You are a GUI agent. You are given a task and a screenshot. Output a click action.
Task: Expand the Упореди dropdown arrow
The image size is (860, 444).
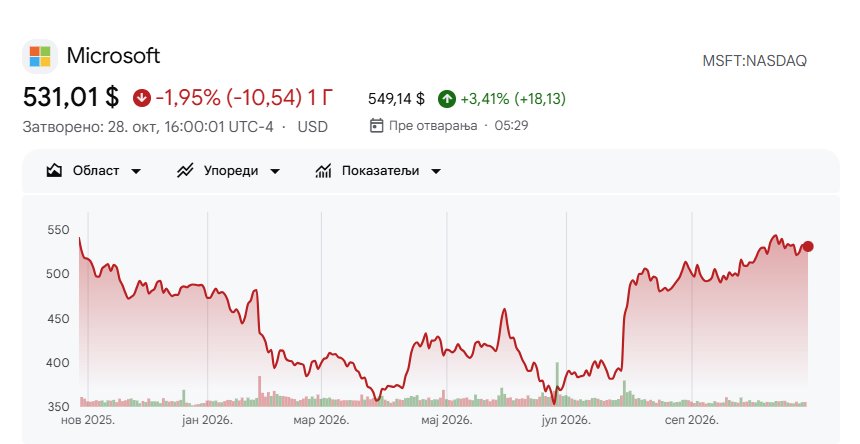click(x=275, y=171)
